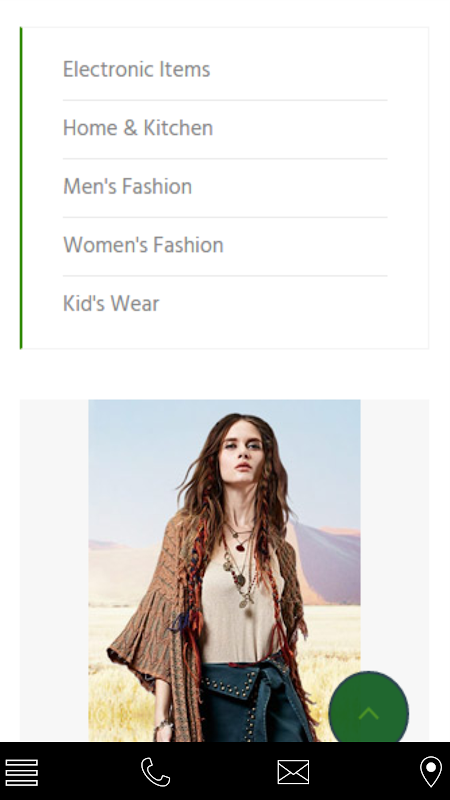
Task: Select the map location pin icon
Action: 431,772
